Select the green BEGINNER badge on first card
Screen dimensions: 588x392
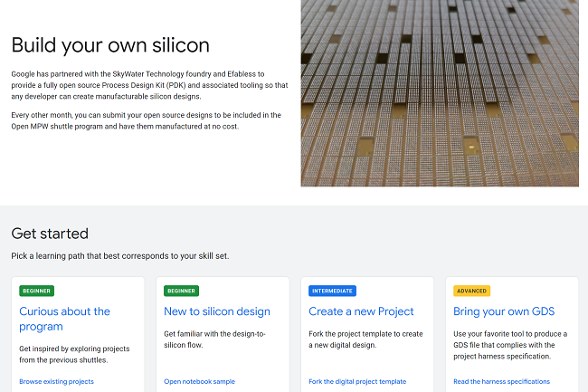37,291
